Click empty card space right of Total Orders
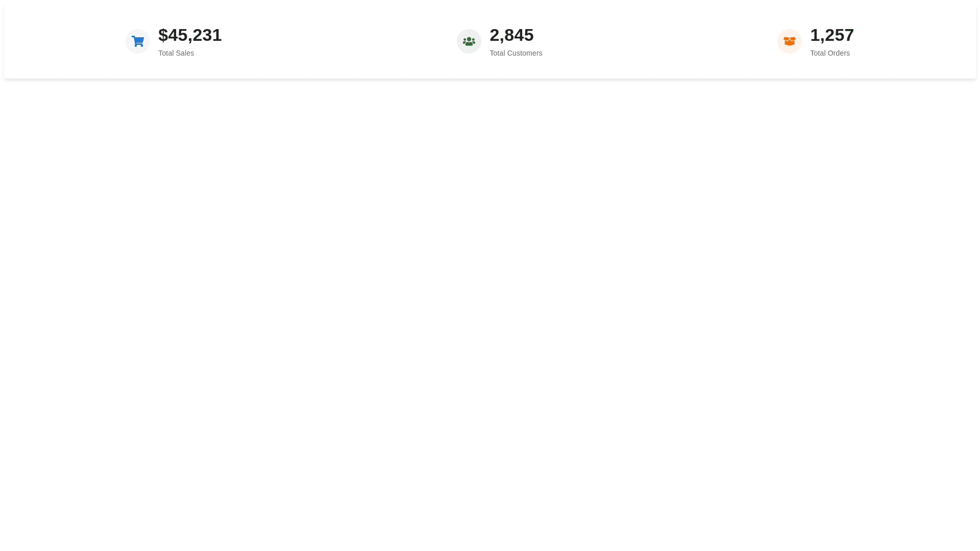Screen dimensions: 980x551 [915, 41]
